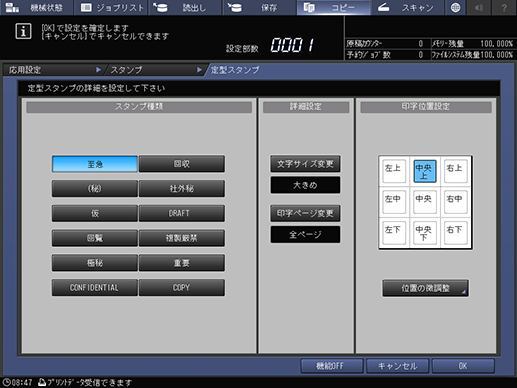Select the 至急 stamp type
Screen dimensions: 517x388
(x=95, y=164)
